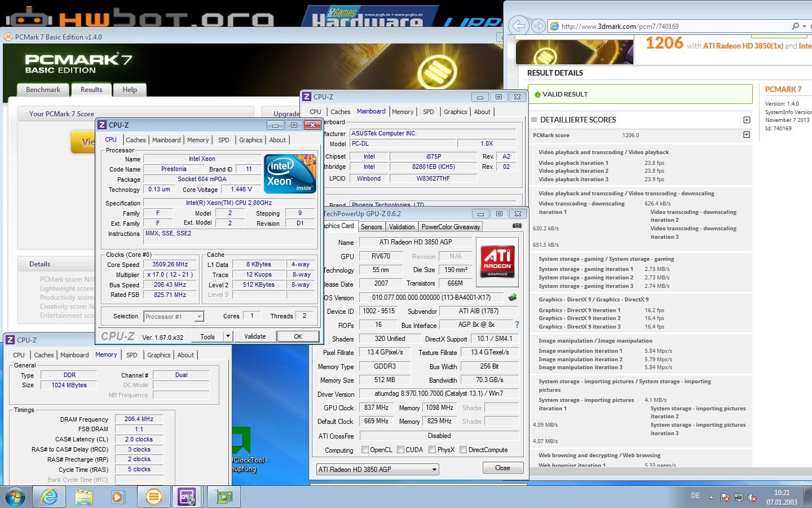Click the Intel Xeon logo in CPU-Z
This screenshot has height=508, width=812.
290,174
